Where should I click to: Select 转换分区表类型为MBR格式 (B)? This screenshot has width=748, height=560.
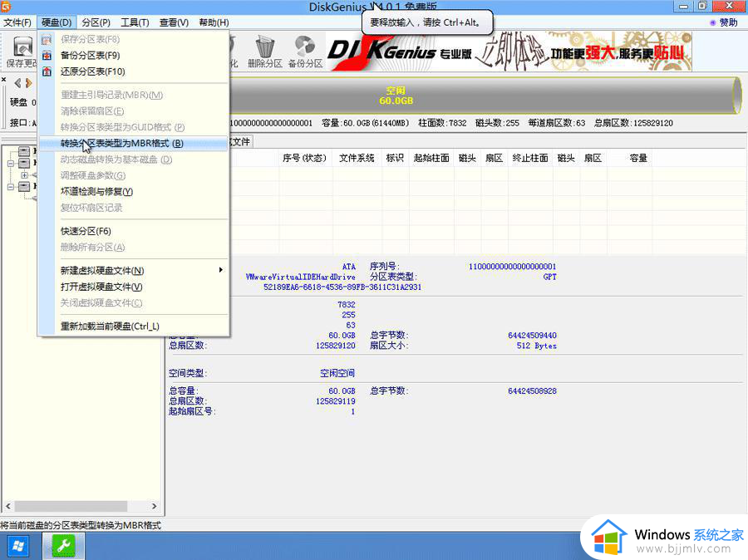133,143
